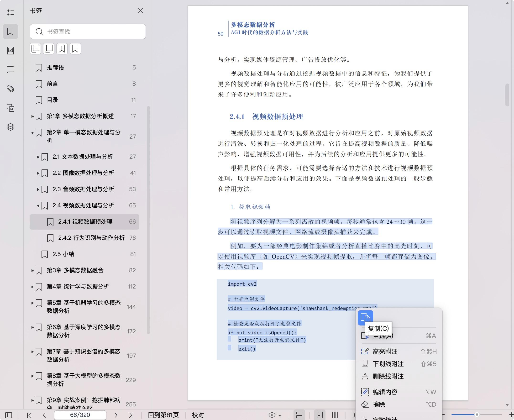Open the layers panel icon
Viewport: 514px width, 420px height.
[x=10, y=127]
